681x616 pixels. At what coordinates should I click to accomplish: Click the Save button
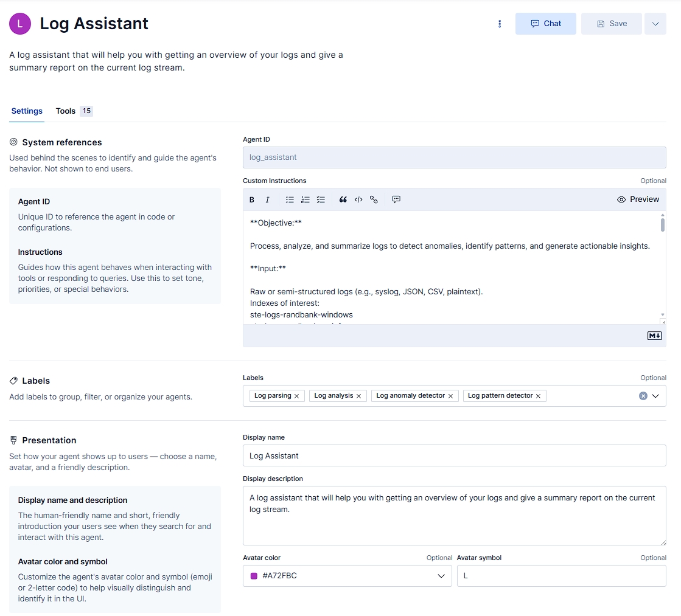(x=611, y=24)
